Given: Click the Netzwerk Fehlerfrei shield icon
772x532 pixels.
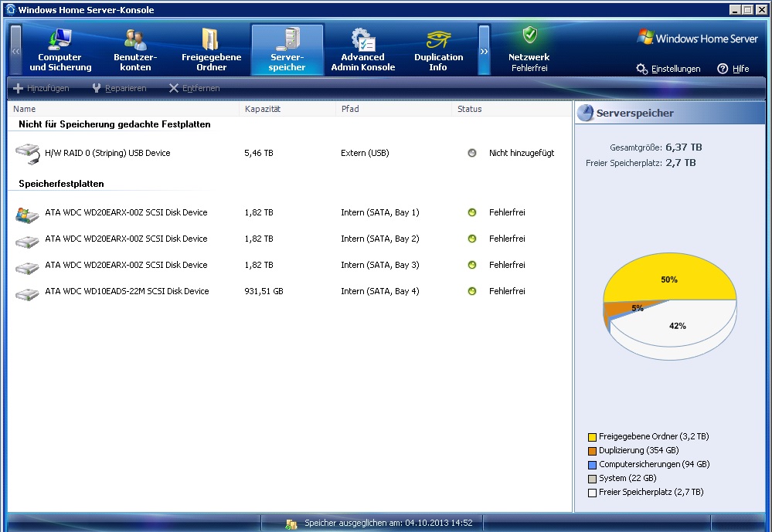Looking at the screenshot, I should click(529, 36).
